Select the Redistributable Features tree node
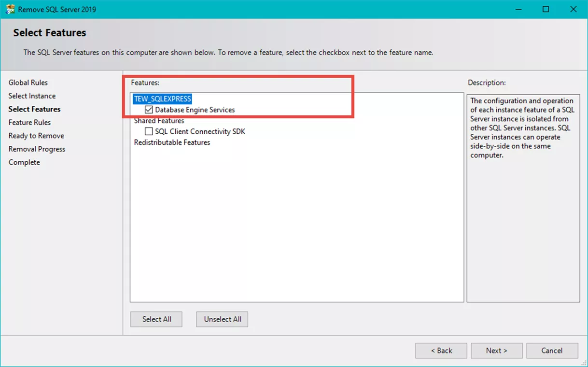 click(172, 142)
